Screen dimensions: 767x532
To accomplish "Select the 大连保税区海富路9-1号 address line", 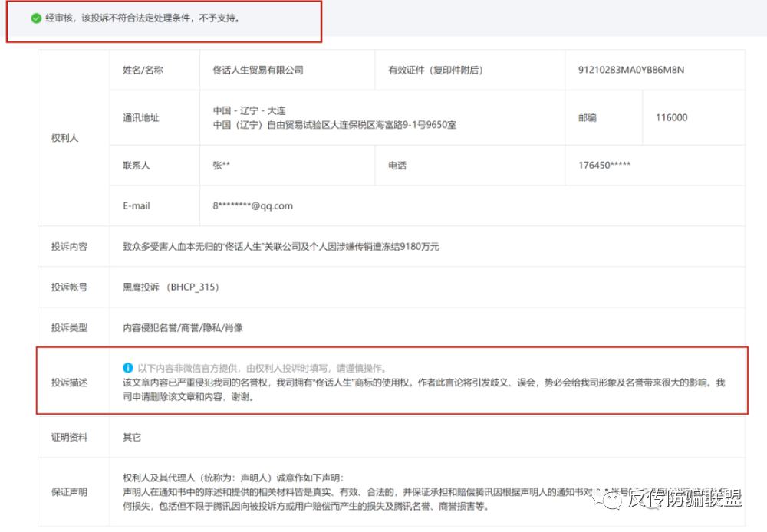I will click(x=334, y=125).
